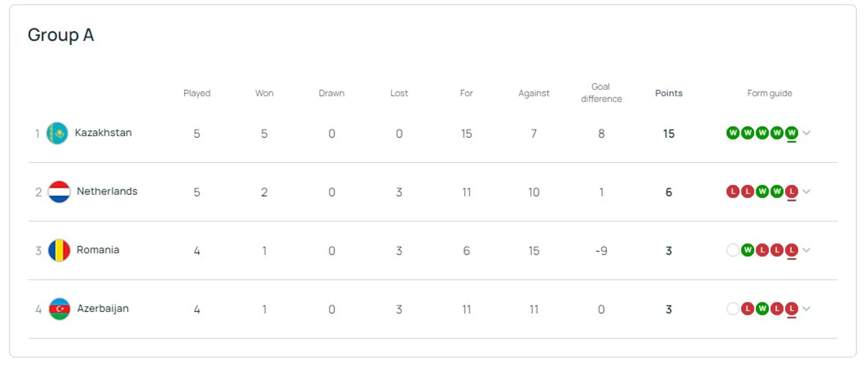Open the Kazakhstan team link
The image size is (868, 366).
click(103, 133)
